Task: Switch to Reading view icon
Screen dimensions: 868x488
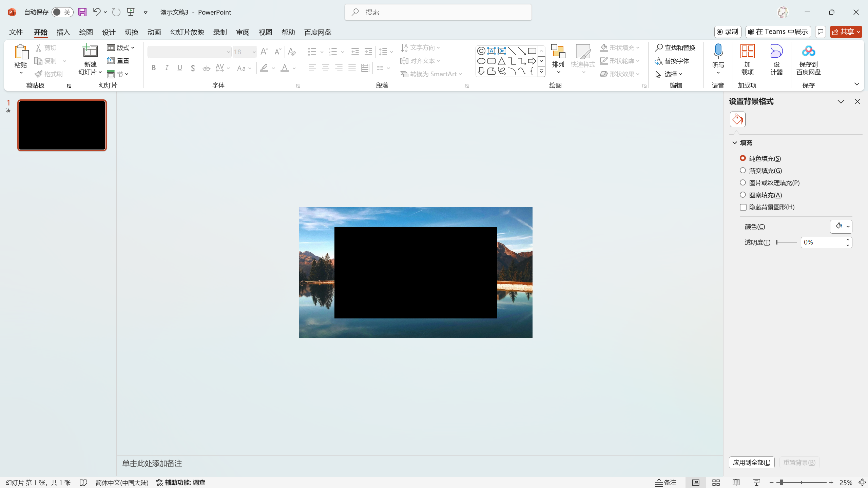Action: (x=736, y=482)
